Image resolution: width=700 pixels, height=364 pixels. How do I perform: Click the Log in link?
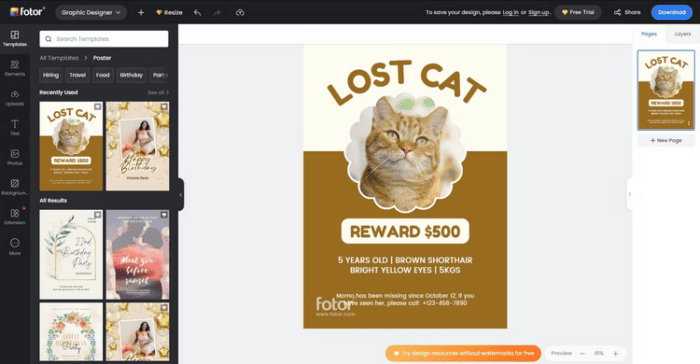pos(510,13)
